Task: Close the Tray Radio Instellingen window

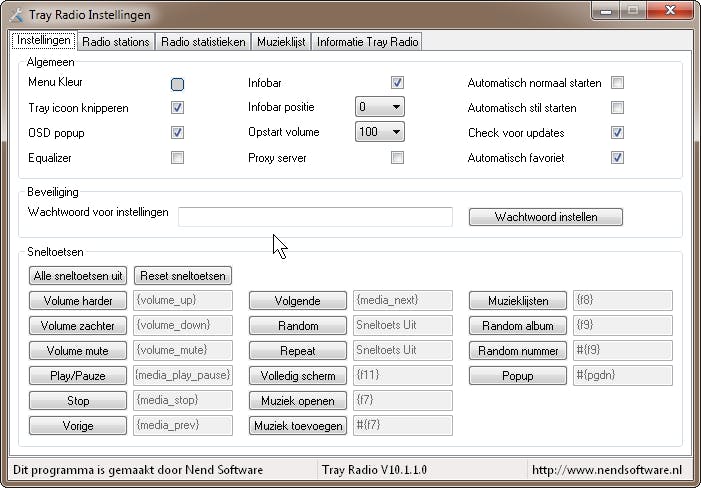Action: (x=670, y=10)
